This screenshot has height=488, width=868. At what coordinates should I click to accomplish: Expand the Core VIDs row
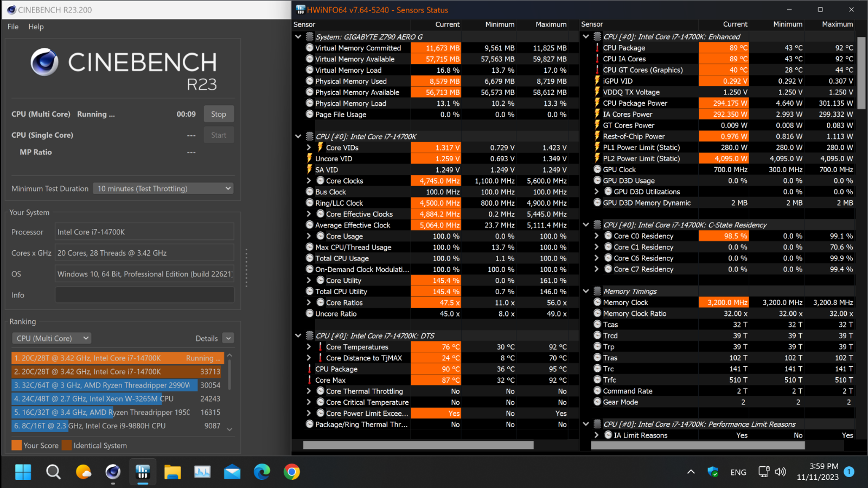point(309,148)
